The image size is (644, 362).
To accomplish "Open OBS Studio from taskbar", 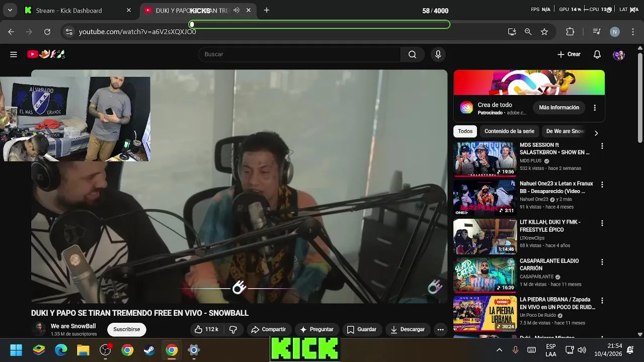I will click(x=105, y=350).
